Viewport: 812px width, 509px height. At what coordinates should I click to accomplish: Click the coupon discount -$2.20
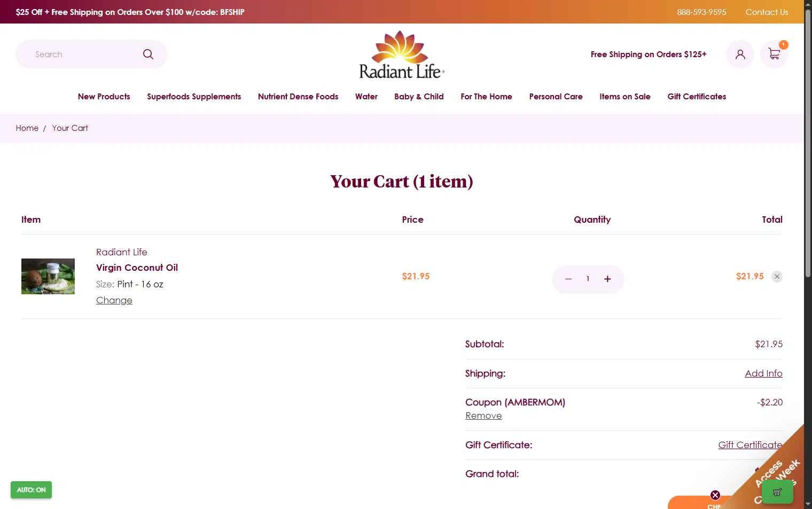(x=770, y=402)
